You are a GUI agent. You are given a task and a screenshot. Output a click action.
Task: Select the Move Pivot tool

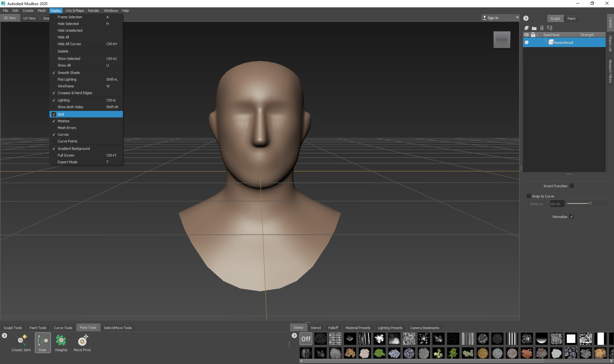[x=82, y=343]
